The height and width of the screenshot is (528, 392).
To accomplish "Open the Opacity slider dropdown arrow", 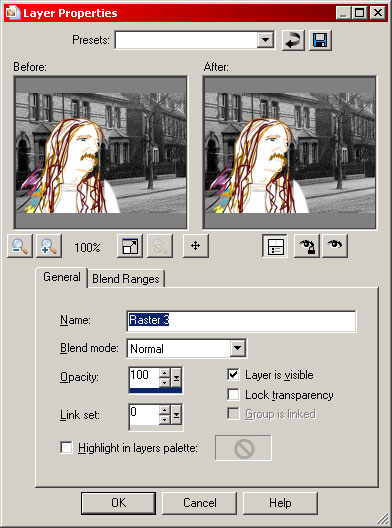I will coord(176,378).
